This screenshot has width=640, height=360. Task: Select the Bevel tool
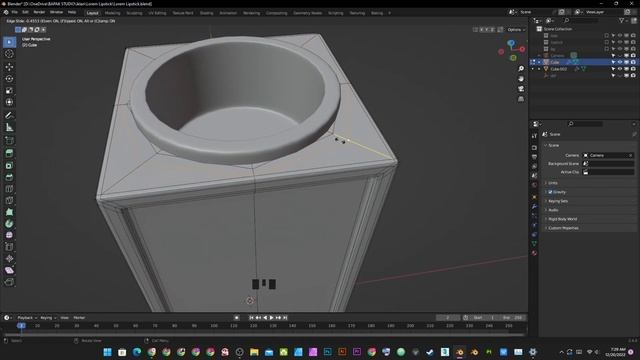(9, 177)
